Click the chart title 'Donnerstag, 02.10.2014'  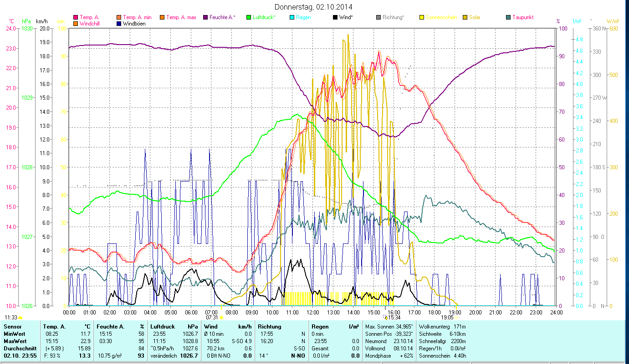tap(314, 7)
